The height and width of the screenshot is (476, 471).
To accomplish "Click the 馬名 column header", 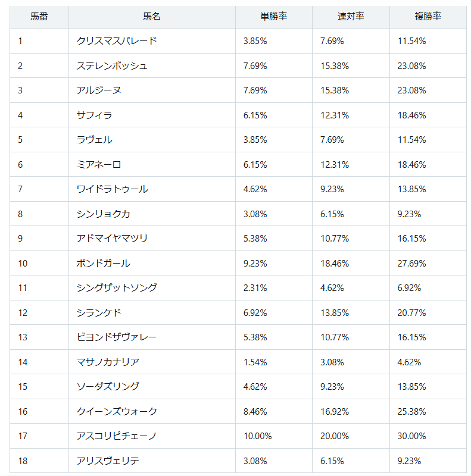I will pyautogui.click(x=152, y=17).
